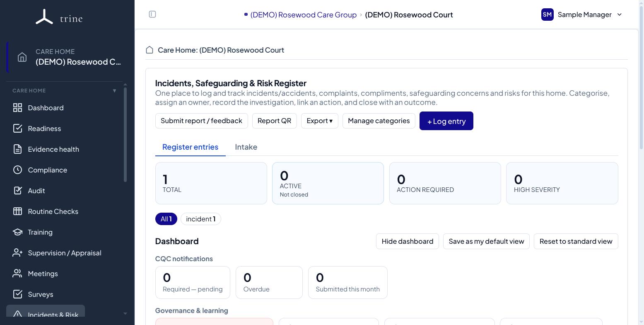Toggle the sidebar panel icon

click(x=152, y=15)
